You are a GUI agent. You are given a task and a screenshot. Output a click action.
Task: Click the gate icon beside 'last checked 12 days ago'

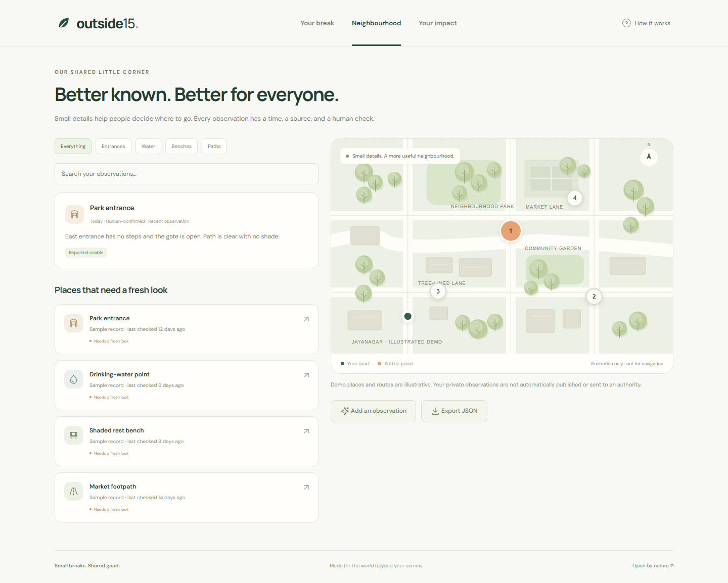[x=73, y=323]
